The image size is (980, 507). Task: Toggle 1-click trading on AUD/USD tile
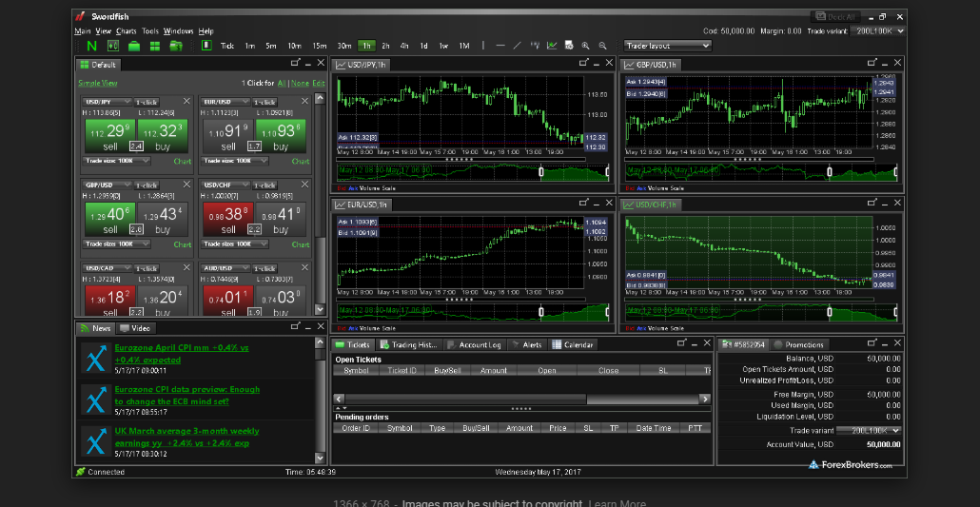[x=265, y=268]
